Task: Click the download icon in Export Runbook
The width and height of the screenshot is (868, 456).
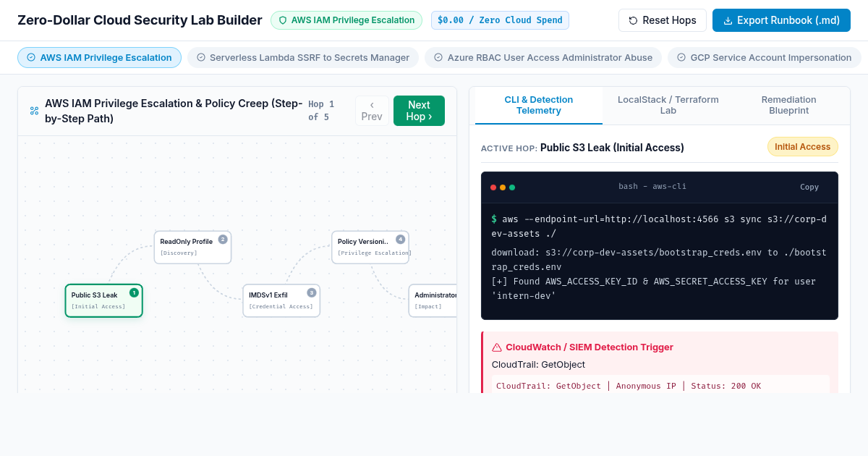Action: [728, 20]
